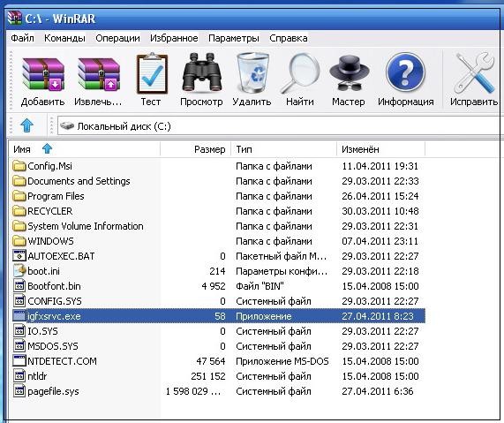Open Просмотр with the binoculars icon

click(x=202, y=72)
